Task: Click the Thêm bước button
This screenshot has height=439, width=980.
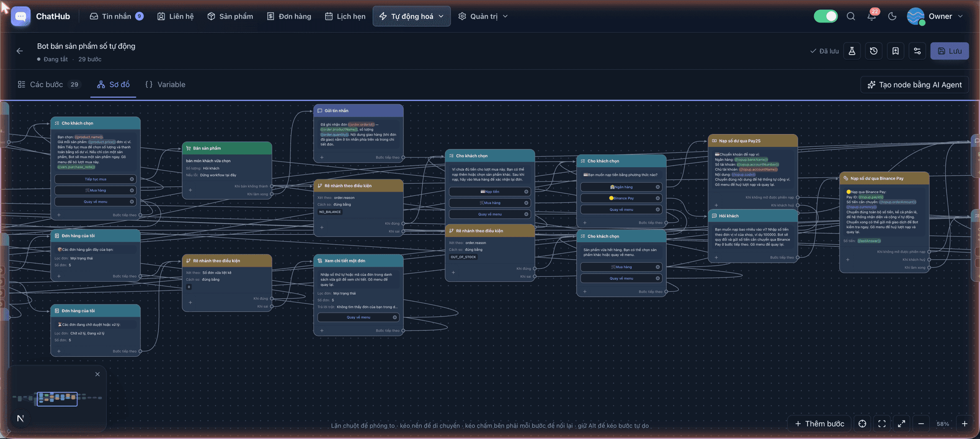Action: click(820, 424)
